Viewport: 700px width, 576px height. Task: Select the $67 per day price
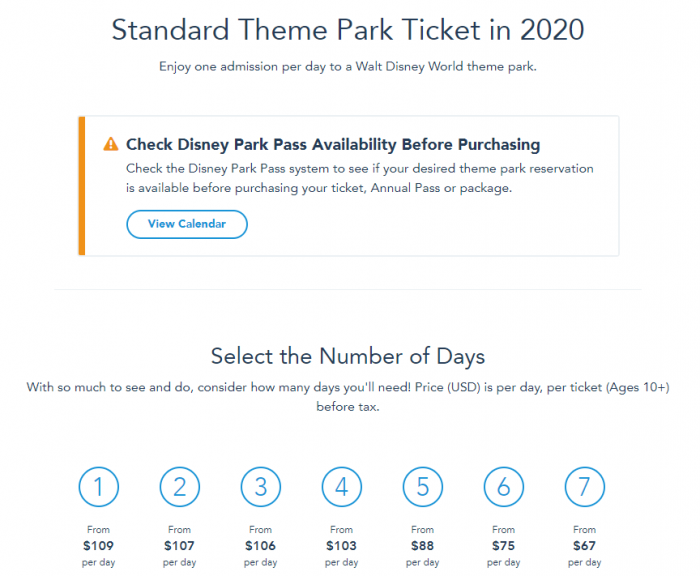[x=584, y=546]
